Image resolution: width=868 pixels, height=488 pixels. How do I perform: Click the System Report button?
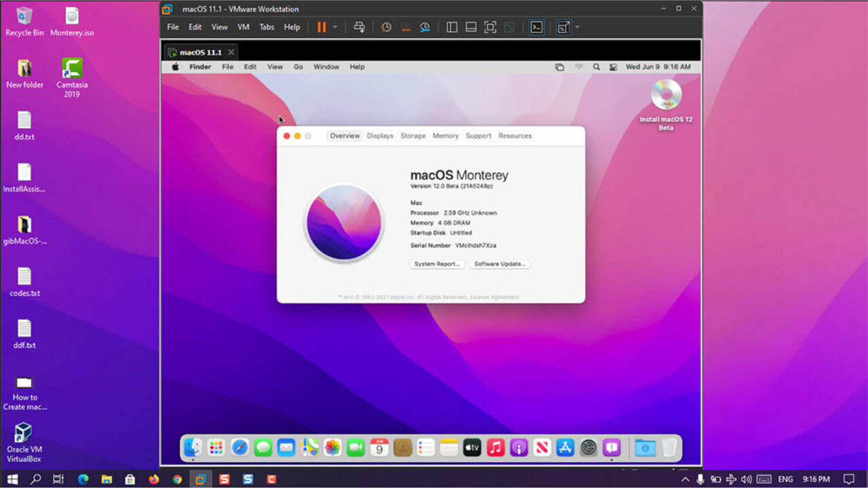[437, 264]
